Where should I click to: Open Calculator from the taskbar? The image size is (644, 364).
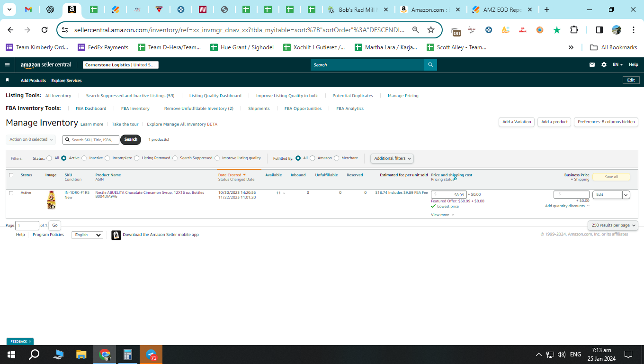(x=127, y=355)
